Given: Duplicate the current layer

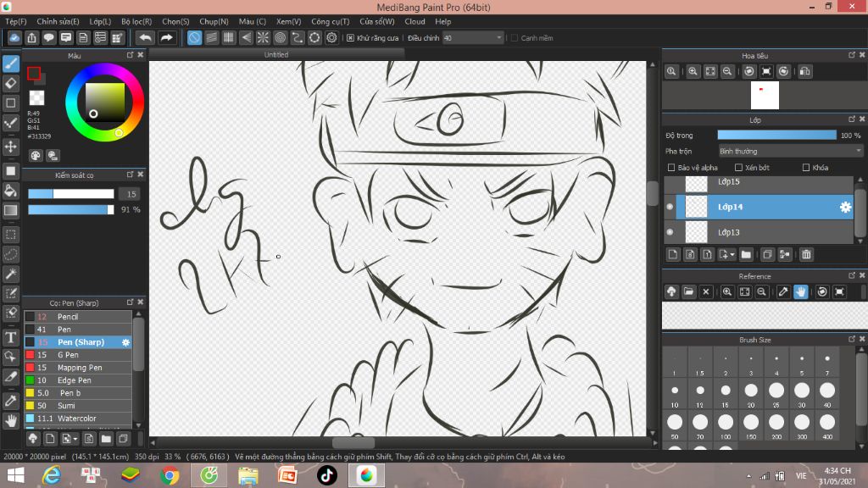Looking at the screenshot, I should pyautogui.click(x=766, y=254).
